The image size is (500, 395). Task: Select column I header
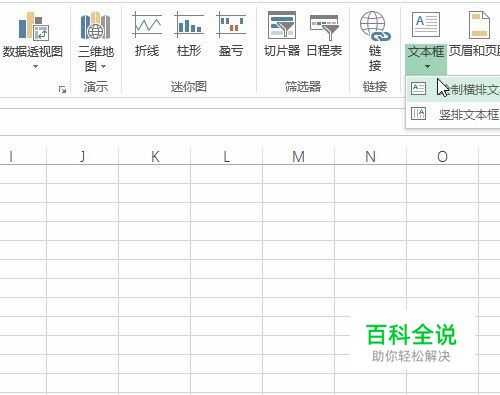click(23, 156)
